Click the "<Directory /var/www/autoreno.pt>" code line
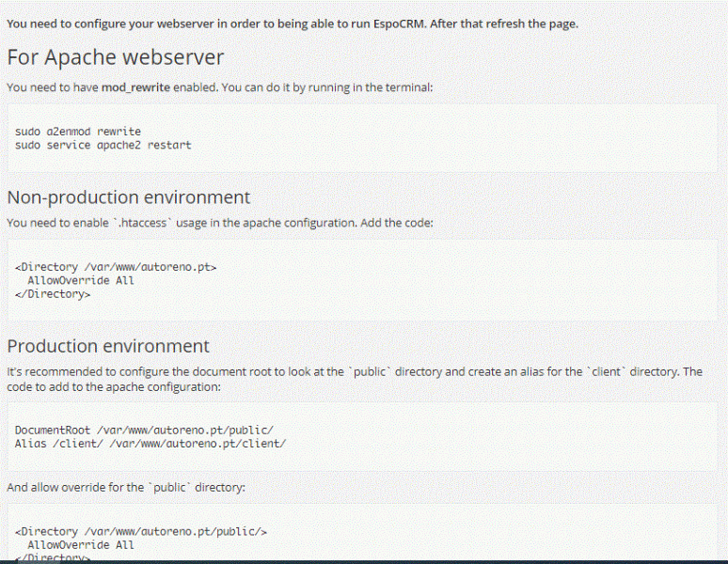The image size is (728, 564). [116, 267]
